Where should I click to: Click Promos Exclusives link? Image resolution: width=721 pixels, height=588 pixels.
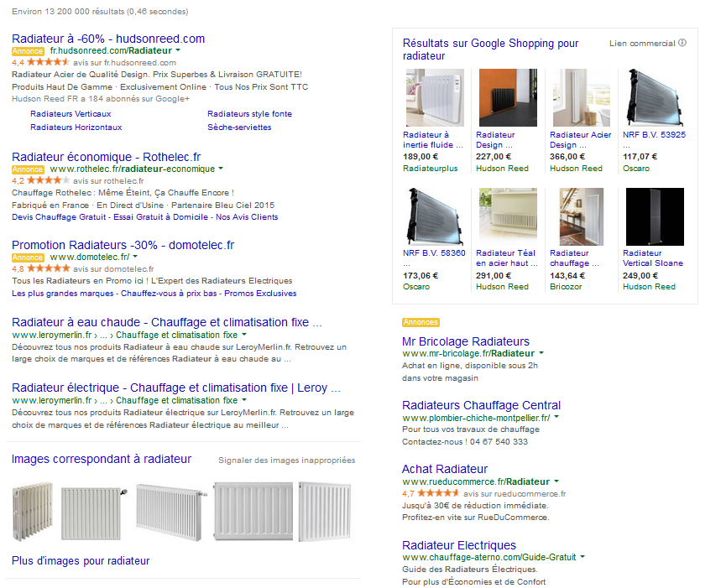(260, 293)
